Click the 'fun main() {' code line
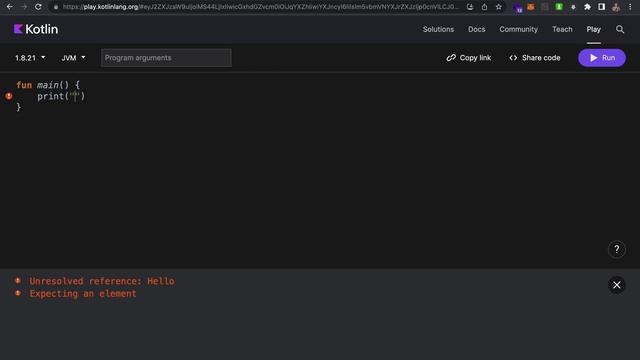This screenshot has width=640, height=360. coord(48,85)
